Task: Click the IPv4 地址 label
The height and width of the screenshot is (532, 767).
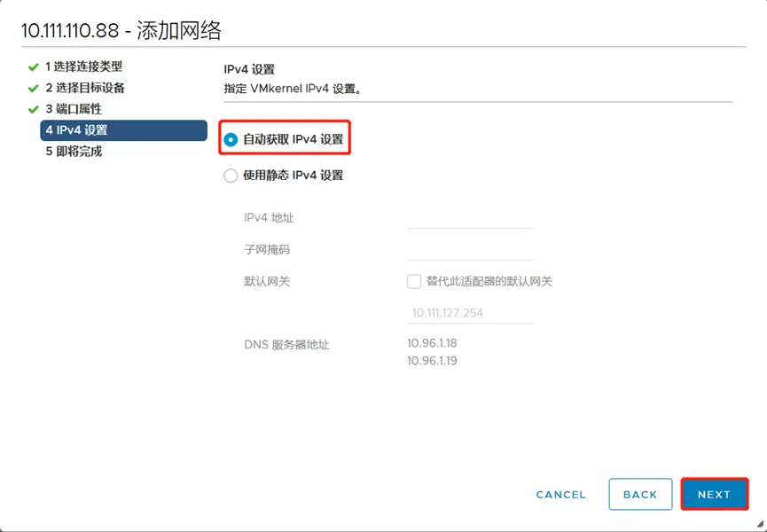Action: click(x=269, y=218)
